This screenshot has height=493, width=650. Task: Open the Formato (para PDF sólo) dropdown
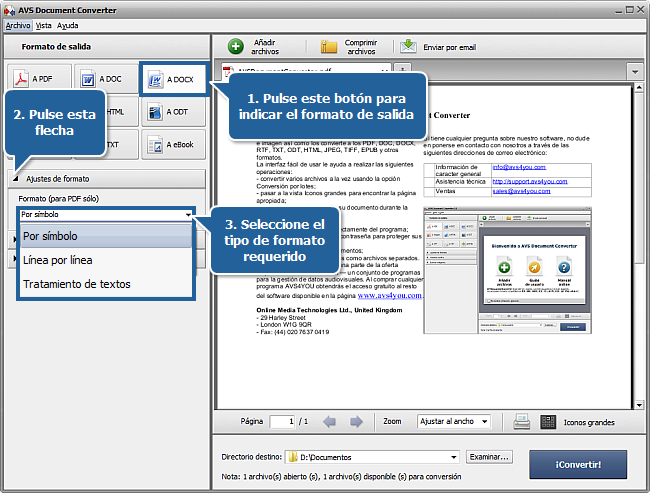click(106, 214)
